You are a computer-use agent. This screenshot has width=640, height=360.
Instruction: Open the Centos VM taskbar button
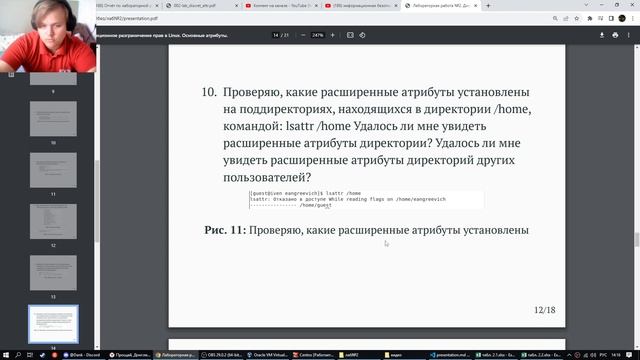313,355
